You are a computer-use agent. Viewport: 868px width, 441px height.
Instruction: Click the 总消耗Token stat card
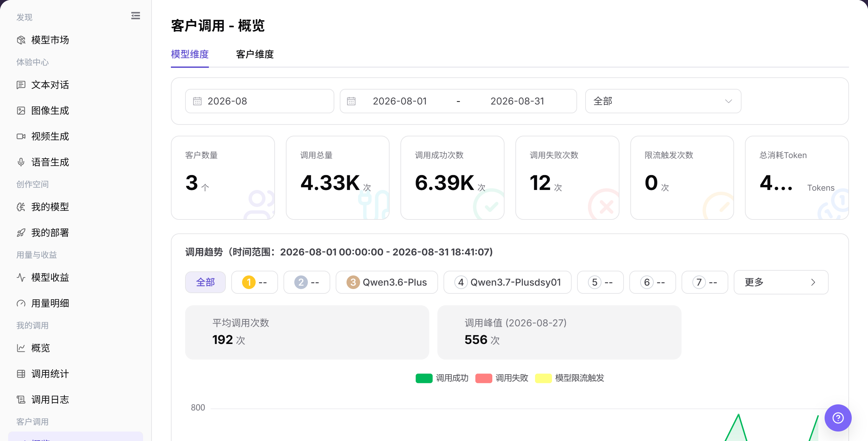pos(797,178)
